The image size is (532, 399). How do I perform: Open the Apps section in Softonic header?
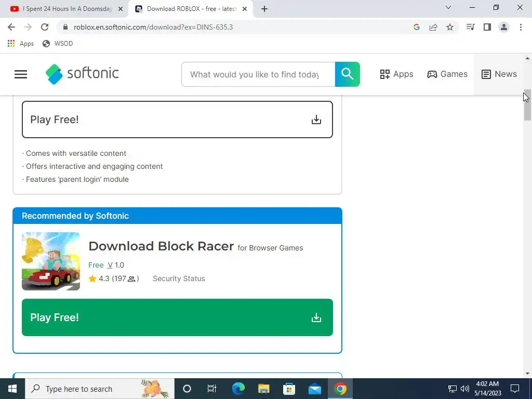pyautogui.click(x=396, y=74)
